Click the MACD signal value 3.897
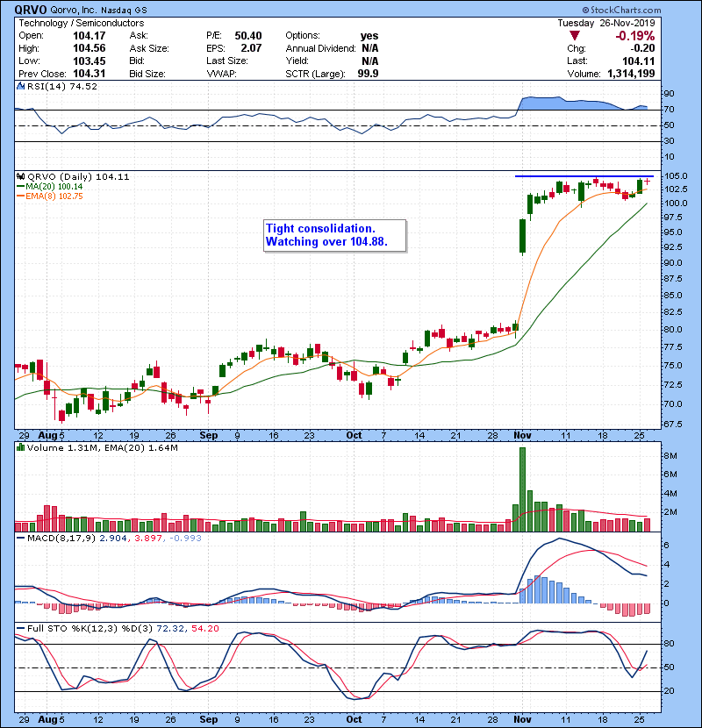This screenshot has height=728, width=702. pos(148,538)
